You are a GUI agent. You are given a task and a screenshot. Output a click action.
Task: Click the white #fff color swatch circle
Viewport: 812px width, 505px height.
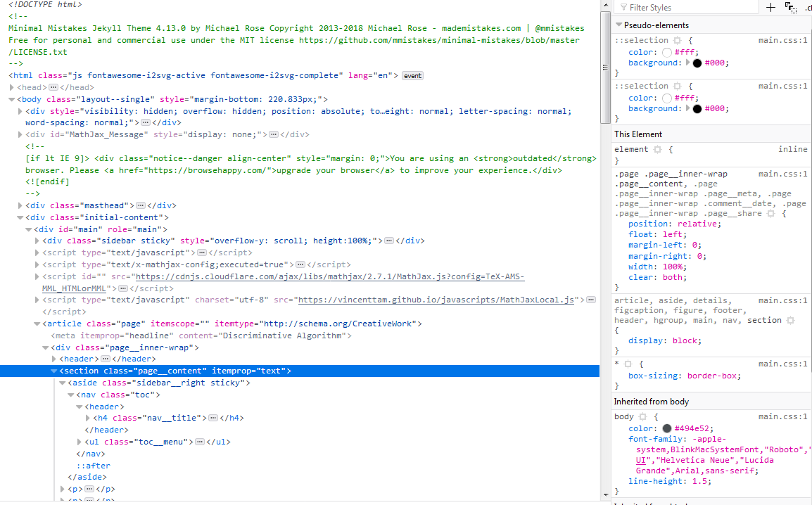[x=667, y=52]
